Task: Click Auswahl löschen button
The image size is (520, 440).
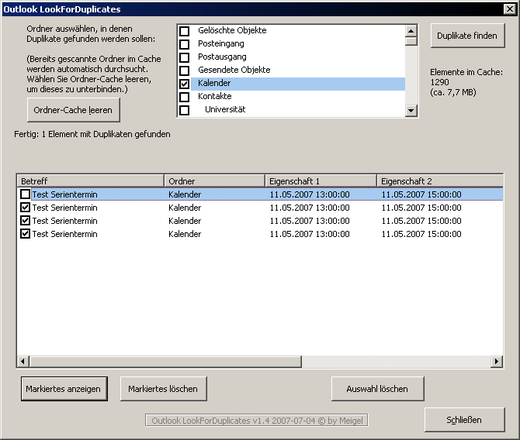Action: coord(377,389)
